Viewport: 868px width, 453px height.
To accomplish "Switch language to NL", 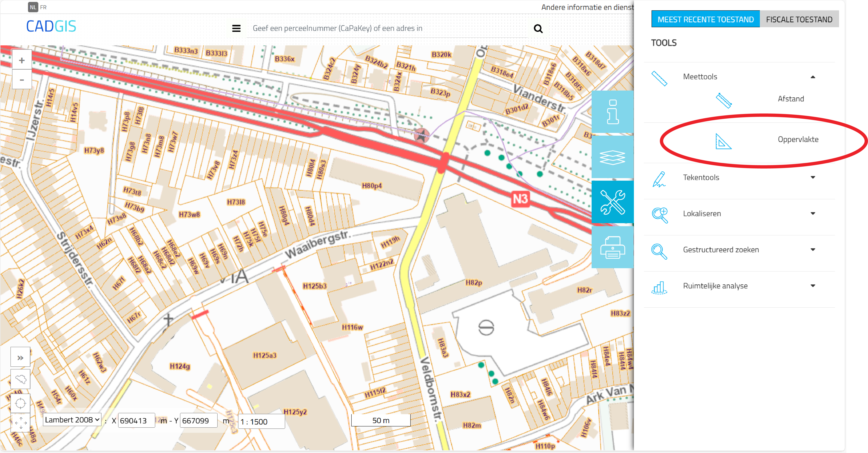I will (x=33, y=7).
